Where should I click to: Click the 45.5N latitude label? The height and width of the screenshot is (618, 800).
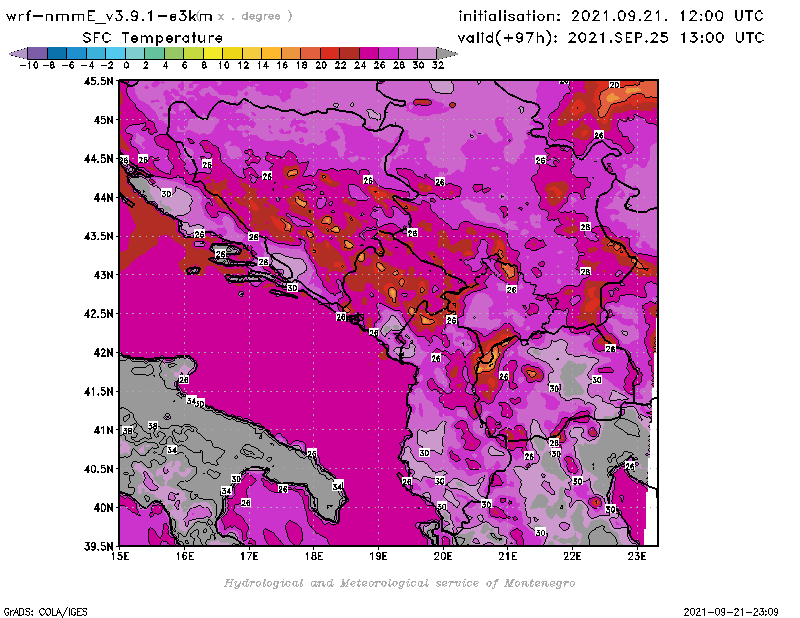click(x=99, y=81)
